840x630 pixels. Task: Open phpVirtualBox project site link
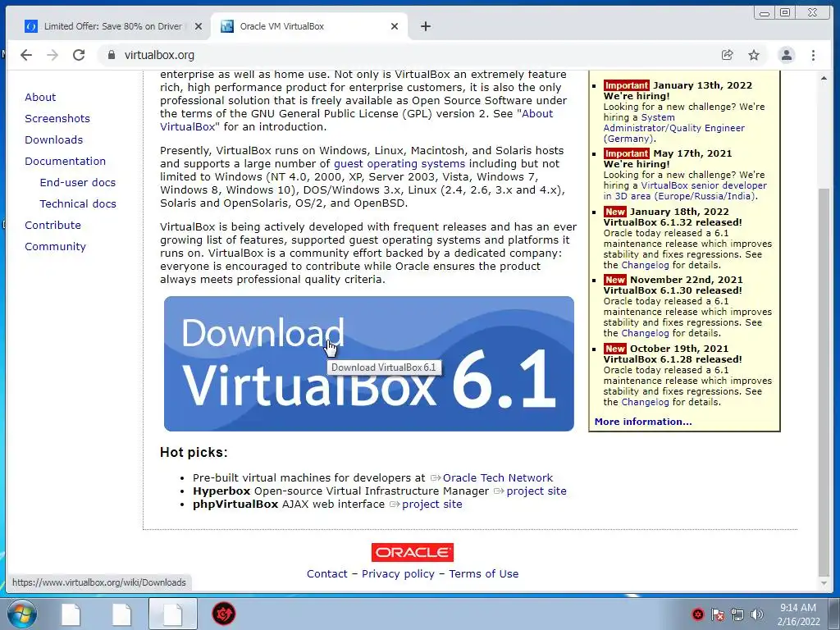tap(431, 504)
